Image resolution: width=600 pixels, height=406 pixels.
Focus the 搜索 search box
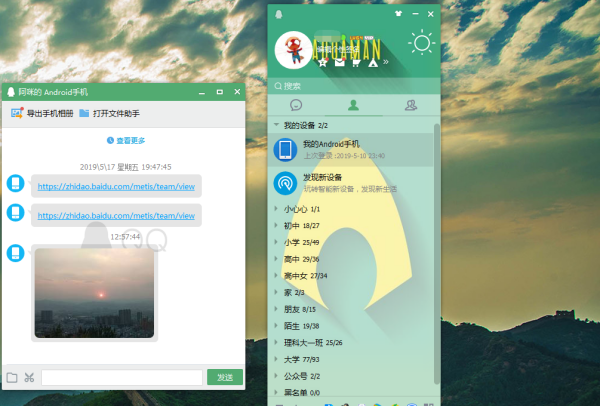[354, 86]
